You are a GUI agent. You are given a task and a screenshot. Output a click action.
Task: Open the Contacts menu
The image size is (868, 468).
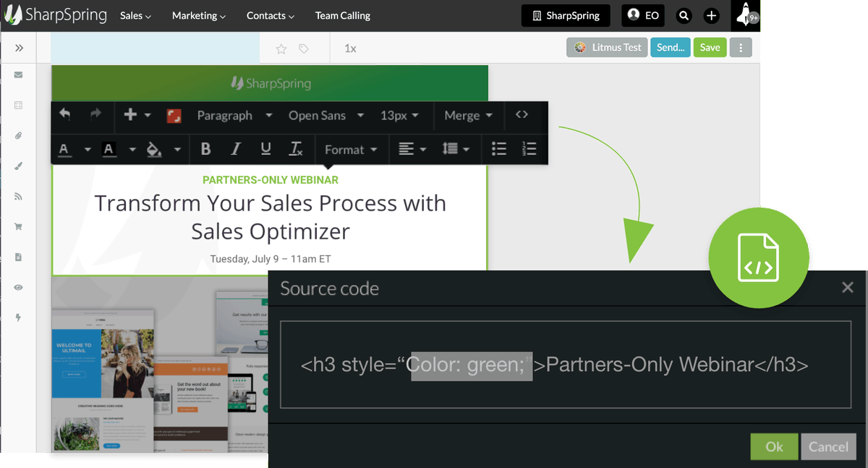pyautogui.click(x=271, y=15)
